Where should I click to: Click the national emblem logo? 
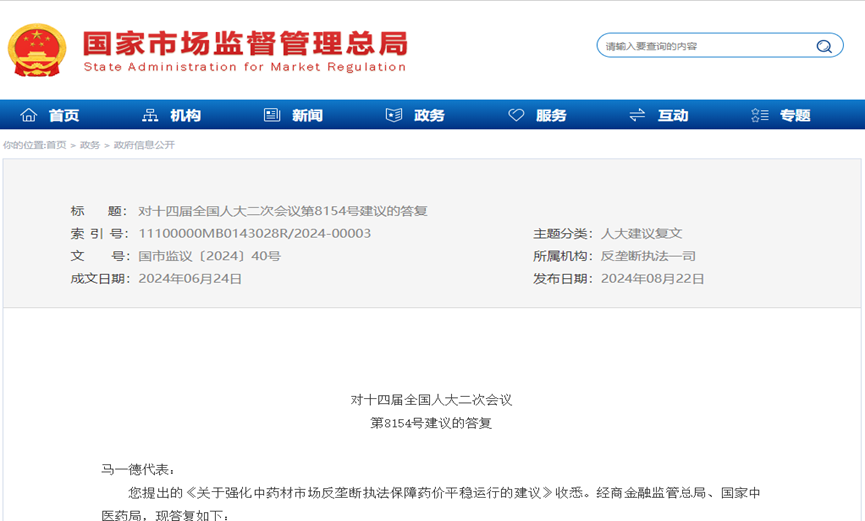pos(37,50)
